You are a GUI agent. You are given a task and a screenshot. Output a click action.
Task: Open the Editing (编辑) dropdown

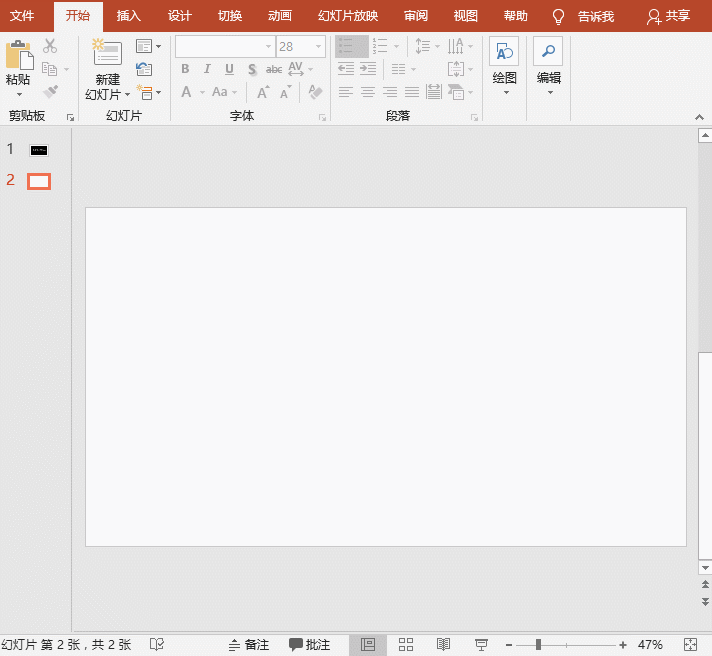click(x=549, y=67)
